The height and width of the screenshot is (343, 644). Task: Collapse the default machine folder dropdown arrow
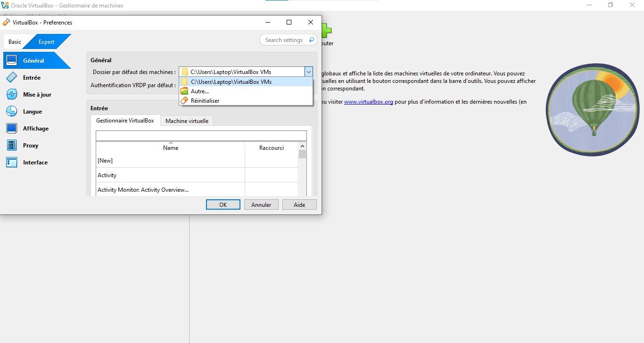(x=308, y=72)
